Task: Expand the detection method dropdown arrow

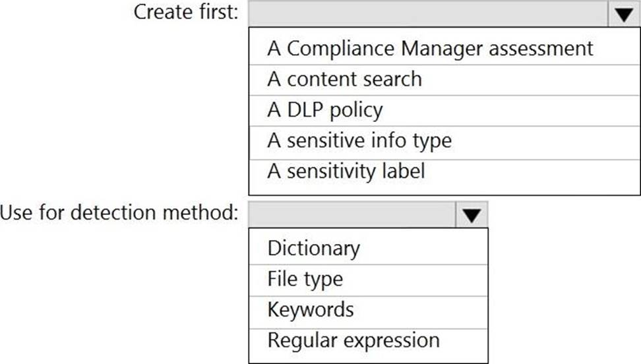Action: [x=471, y=215]
